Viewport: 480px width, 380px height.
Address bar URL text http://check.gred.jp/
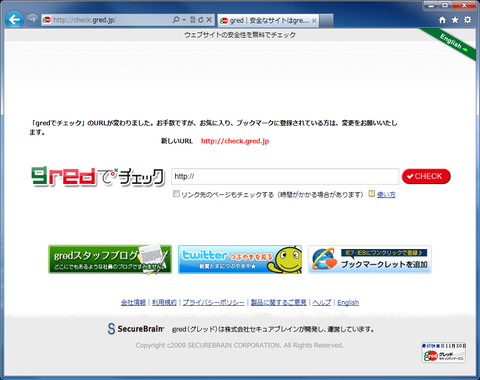(84, 20)
